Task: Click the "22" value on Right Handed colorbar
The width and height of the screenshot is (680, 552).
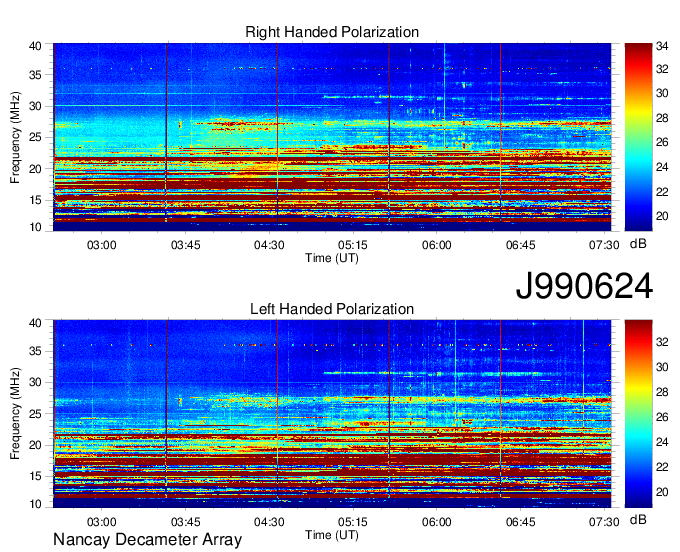Action: click(662, 192)
